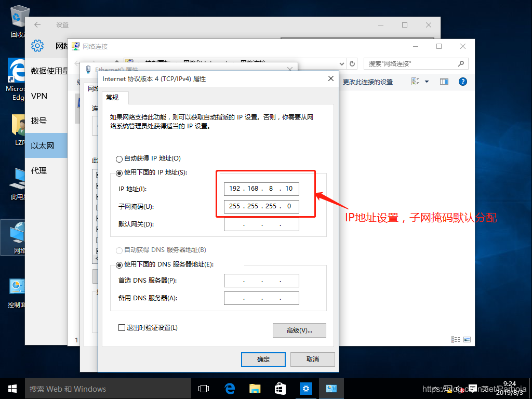Open the Store icon on the taskbar
This screenshot has height=399, width=532.
[280, 389]
